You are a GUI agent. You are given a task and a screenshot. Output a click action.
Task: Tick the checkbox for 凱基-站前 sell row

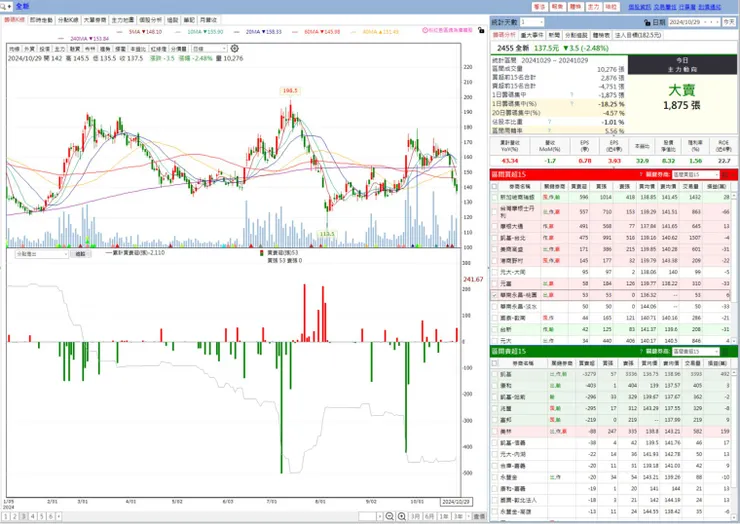494,397
